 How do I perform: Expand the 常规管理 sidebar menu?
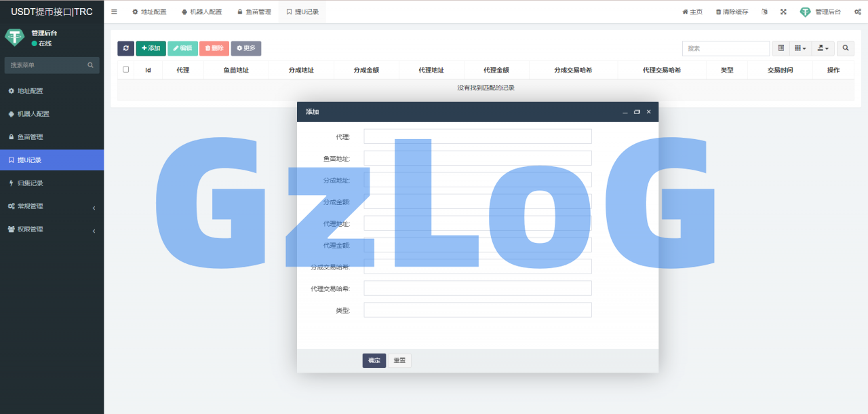(52, 206)
